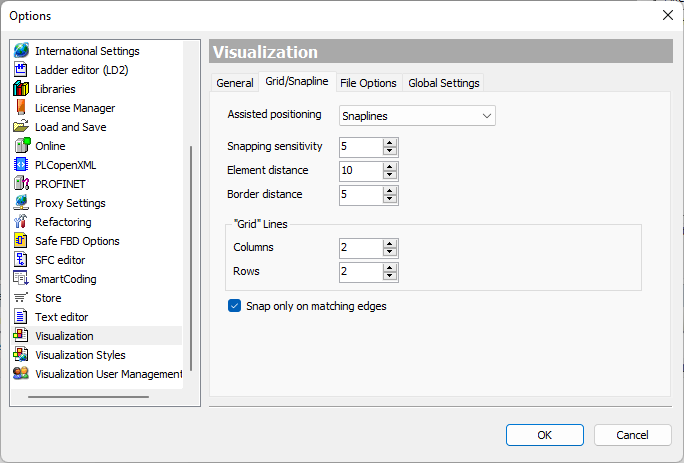Click the Safe FBD Options icon
Viewport: 684px width, 463px height.
pos(21,241)
